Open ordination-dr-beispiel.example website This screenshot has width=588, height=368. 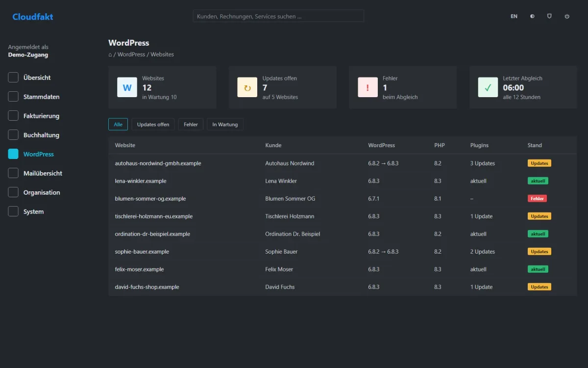pos(152,234)
